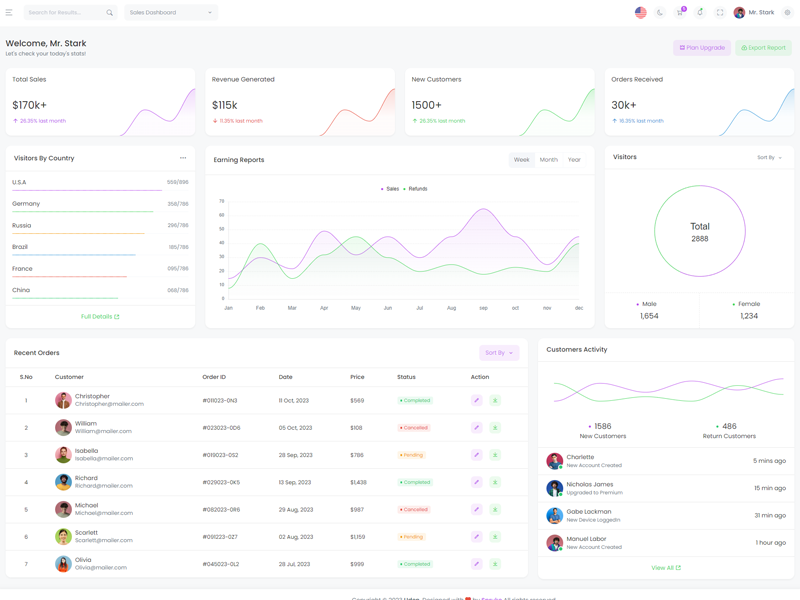Click the Plan Upgrade button

(x=702, y=48)
